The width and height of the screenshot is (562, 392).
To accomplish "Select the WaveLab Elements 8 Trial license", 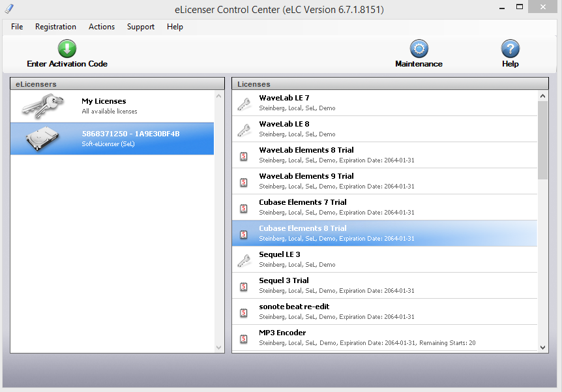I will tap(385, 155).
